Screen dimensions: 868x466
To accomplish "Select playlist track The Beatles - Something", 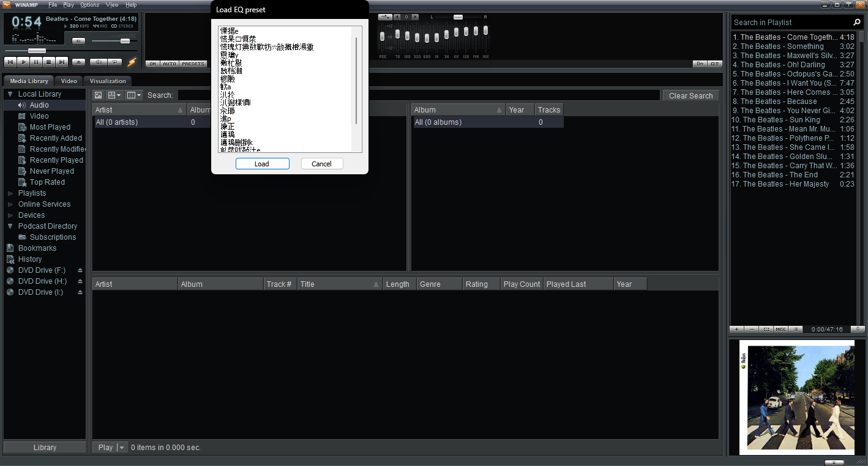I will click(x=793, y=46).
